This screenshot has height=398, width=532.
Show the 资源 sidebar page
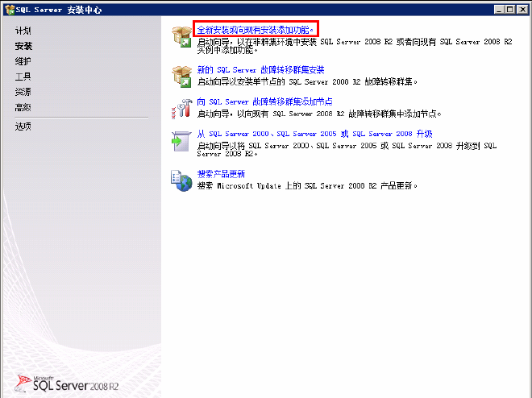pyautogui.click(x=23, y=92)
